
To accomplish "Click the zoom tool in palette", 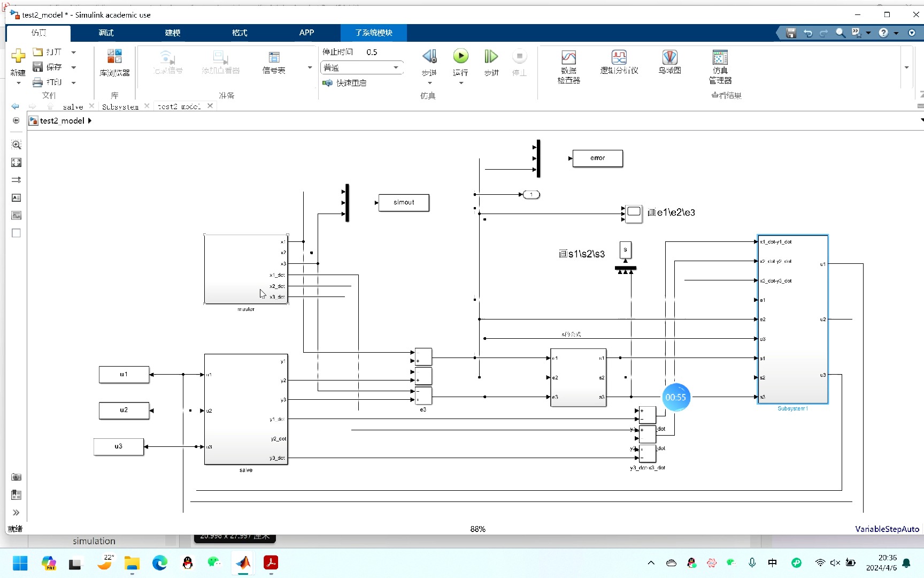I will [17, 145].
